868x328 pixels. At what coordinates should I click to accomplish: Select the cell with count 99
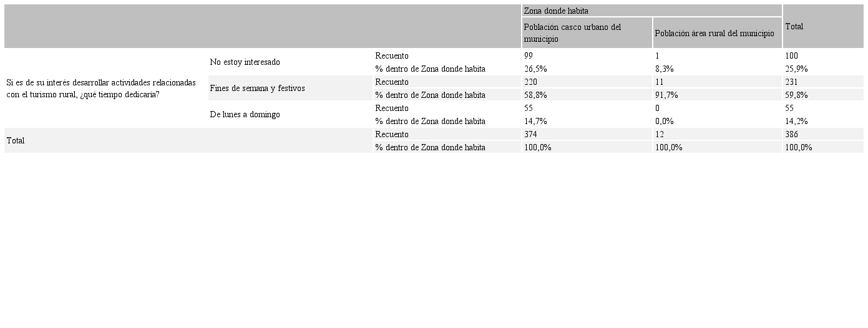(529, 55)
